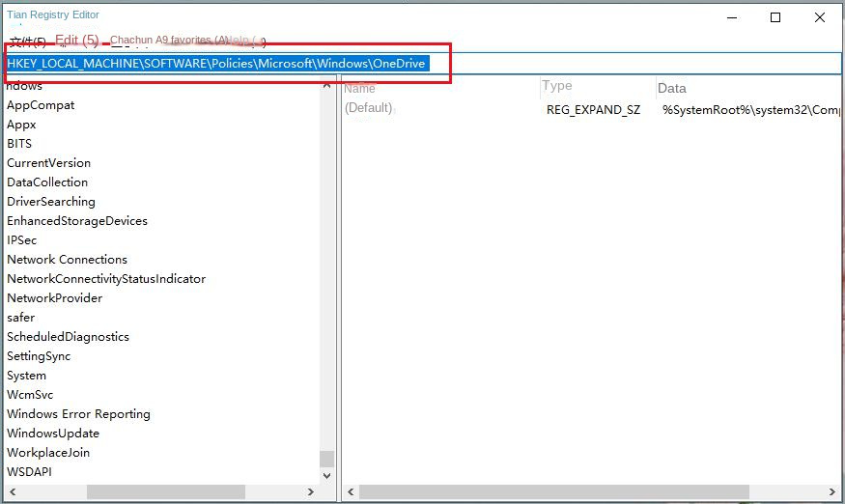Maximize the Registry Editor window
Screen dimensions: 845x504
click(x=775, y=17)
